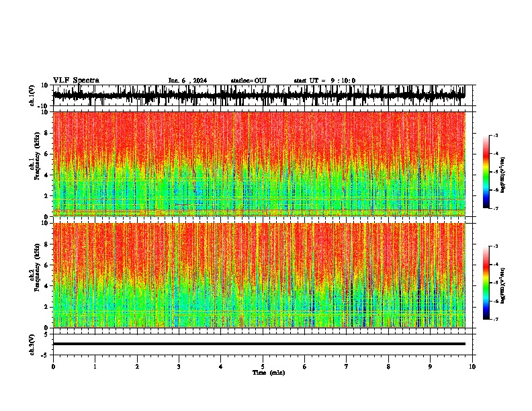Viewport: 532px width, 411px height.
Task: Click time axis tick label "3"
Action: coord(179,367)
